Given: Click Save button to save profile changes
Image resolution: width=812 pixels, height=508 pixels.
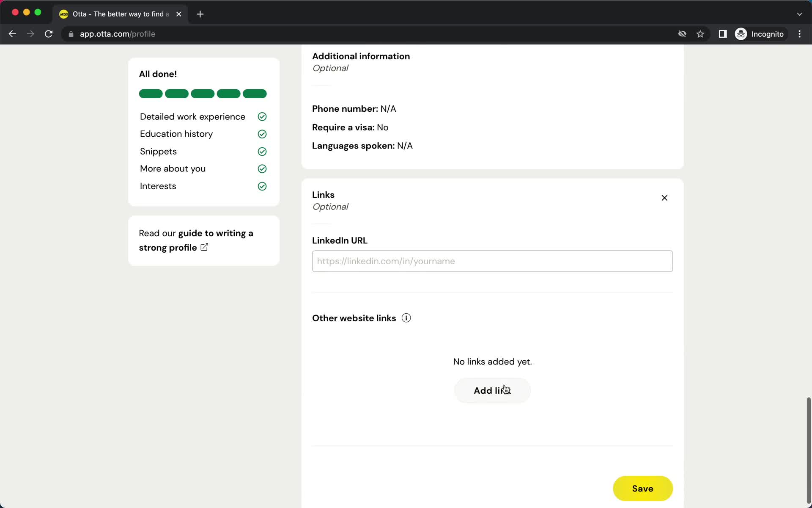Looking at the screenshot, I should tap(642, 488).
